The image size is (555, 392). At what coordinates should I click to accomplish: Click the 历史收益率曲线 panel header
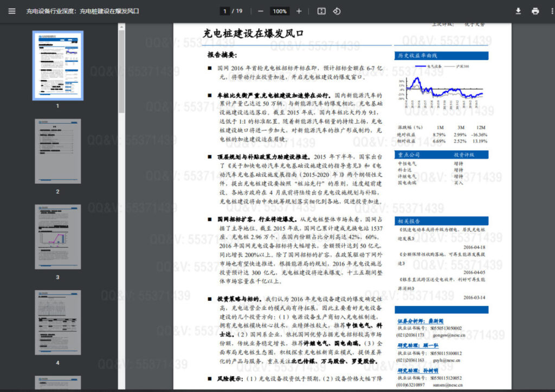(441, 56)
